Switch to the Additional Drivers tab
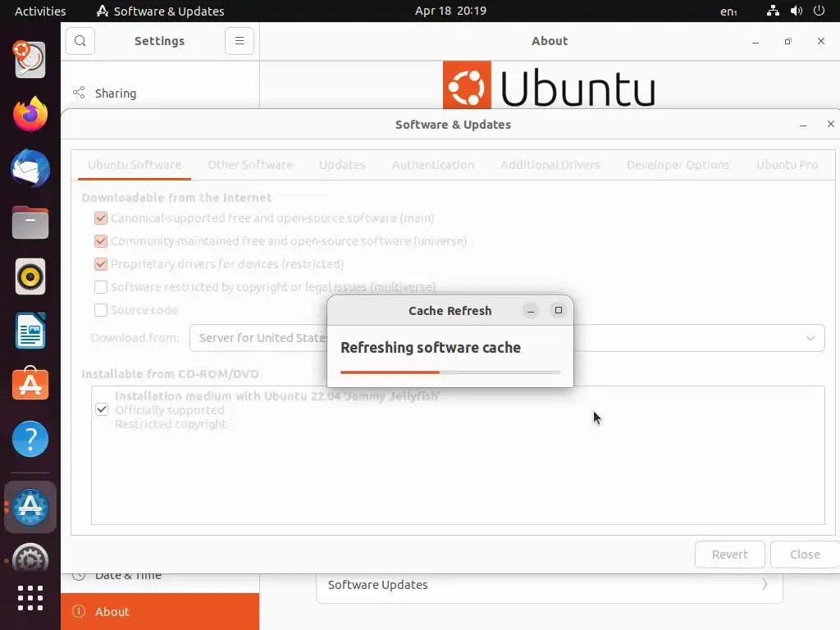The image size is (840, 630). 550,165
